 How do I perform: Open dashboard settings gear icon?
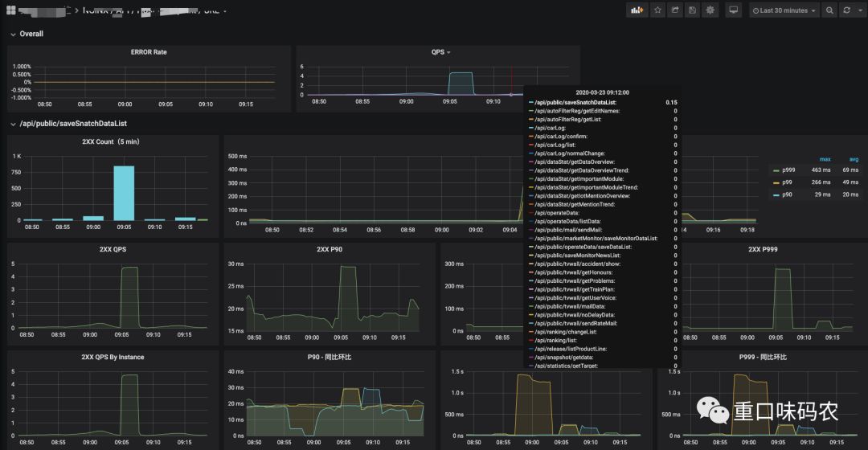click(710, 10)
